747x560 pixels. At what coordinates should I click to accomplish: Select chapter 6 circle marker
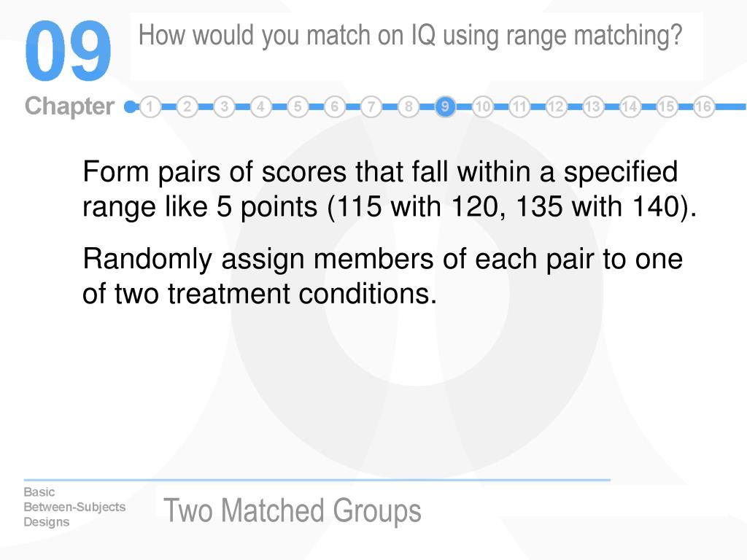(334, 106)
